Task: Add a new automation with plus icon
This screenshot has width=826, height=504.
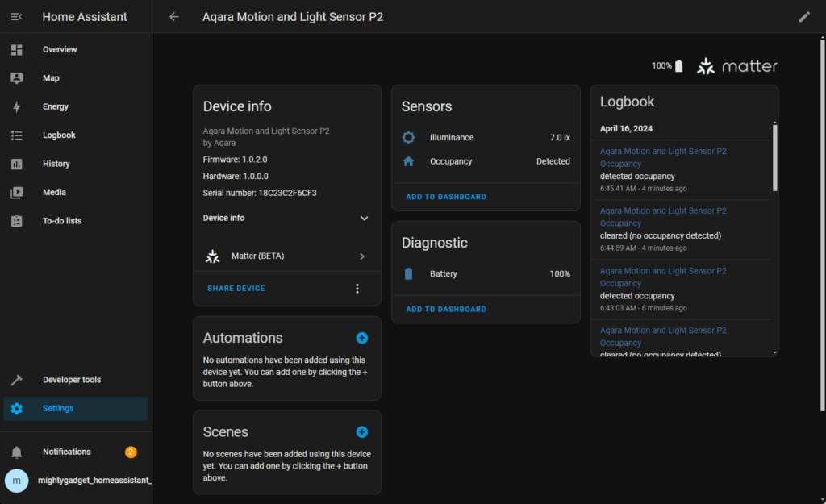Action: [x=362, y=338]
